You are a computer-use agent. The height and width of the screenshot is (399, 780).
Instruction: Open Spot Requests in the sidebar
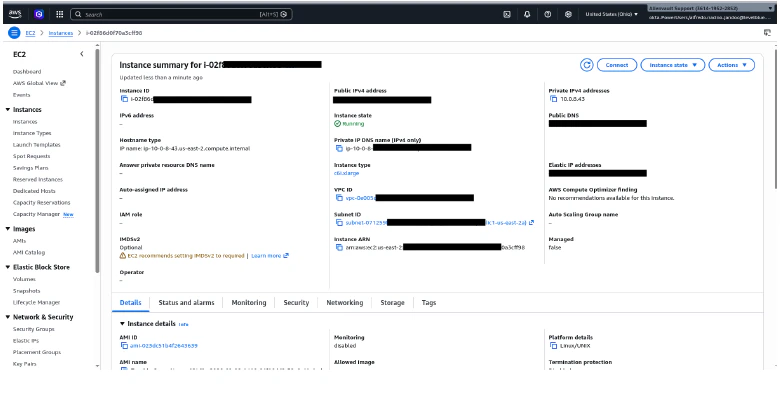tap(31, 156)
